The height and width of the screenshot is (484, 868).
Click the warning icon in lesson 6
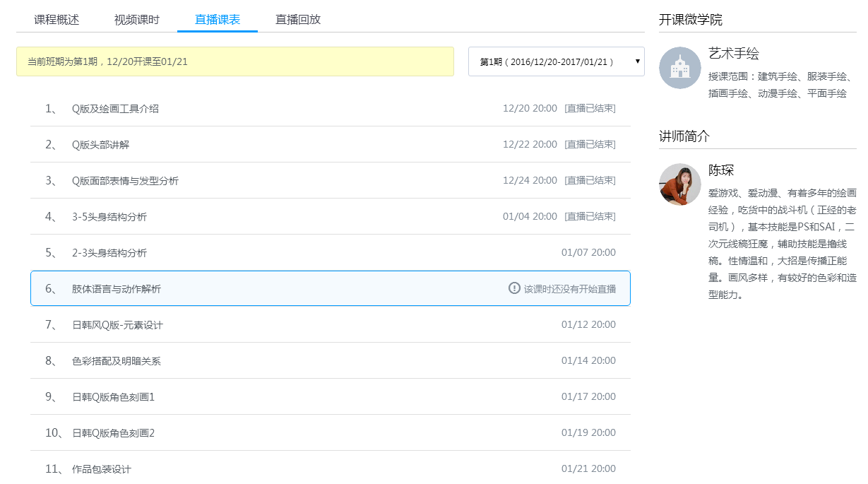click(x=514, y=288)
